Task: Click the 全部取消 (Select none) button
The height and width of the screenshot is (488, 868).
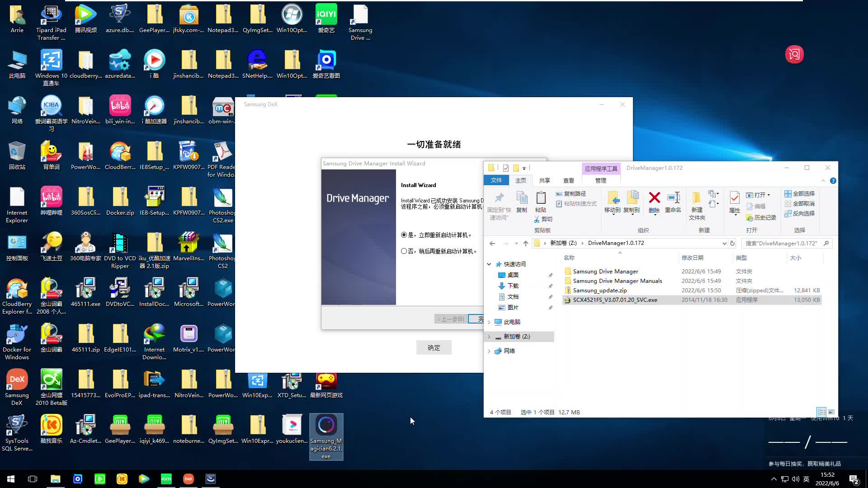Action: pos(800,203)
